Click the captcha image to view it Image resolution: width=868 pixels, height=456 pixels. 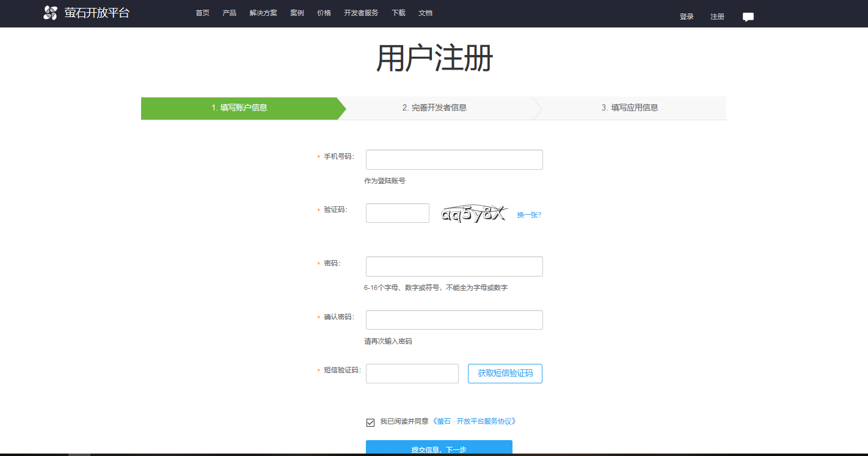tap(473, 212)
